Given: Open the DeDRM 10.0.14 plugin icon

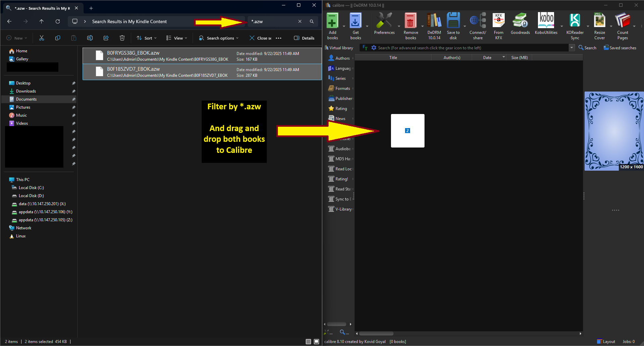Looking at the screenshot, I should pos(434,21).
